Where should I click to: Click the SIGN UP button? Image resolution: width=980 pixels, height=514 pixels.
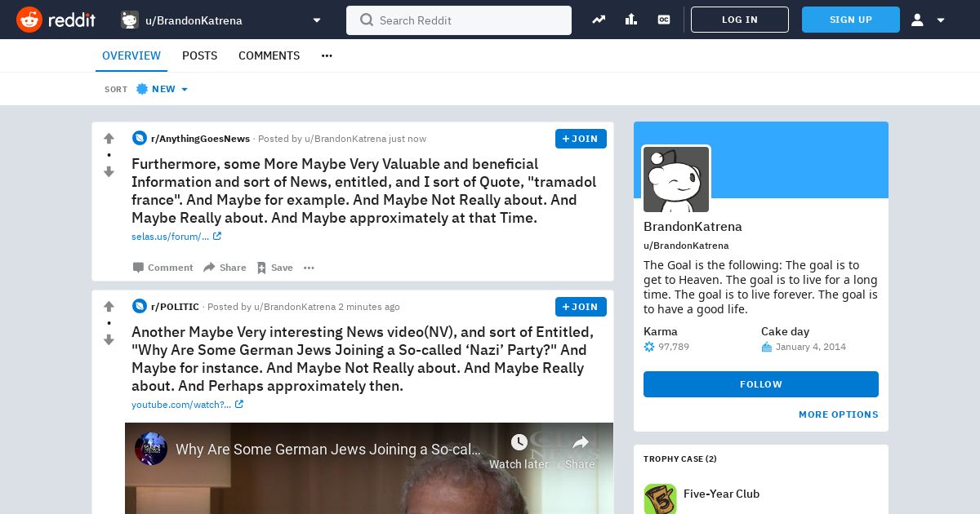[x=851, y=20]
